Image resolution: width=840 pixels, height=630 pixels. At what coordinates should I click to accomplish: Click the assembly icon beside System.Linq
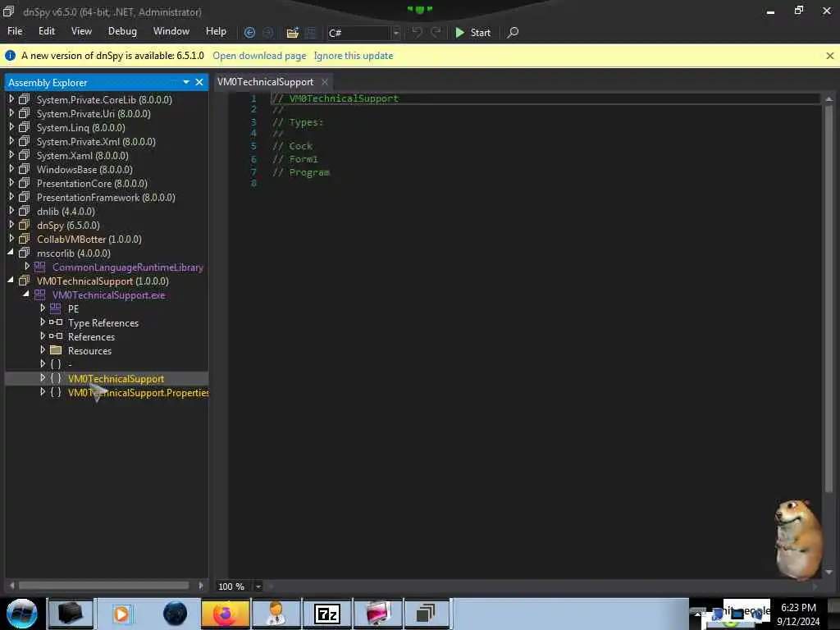(24, 127)
